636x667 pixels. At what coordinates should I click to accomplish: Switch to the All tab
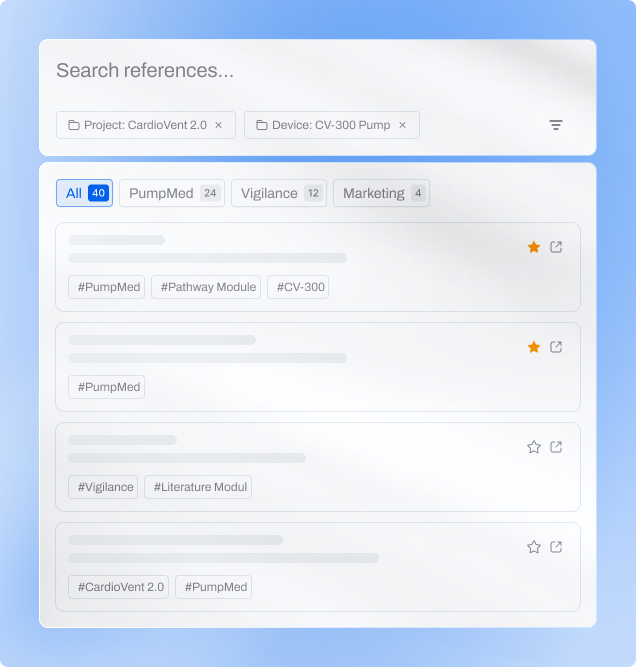[x=85, y=193]
